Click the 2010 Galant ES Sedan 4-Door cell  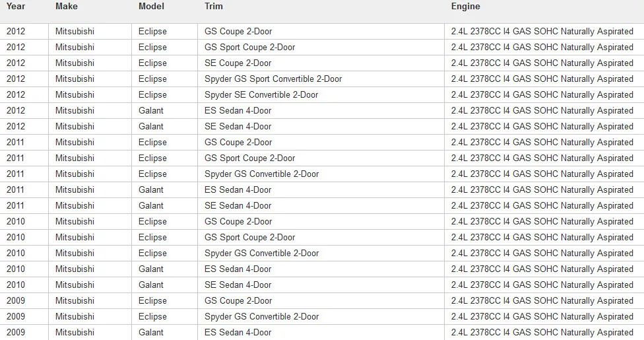click(x=321, y=269)
